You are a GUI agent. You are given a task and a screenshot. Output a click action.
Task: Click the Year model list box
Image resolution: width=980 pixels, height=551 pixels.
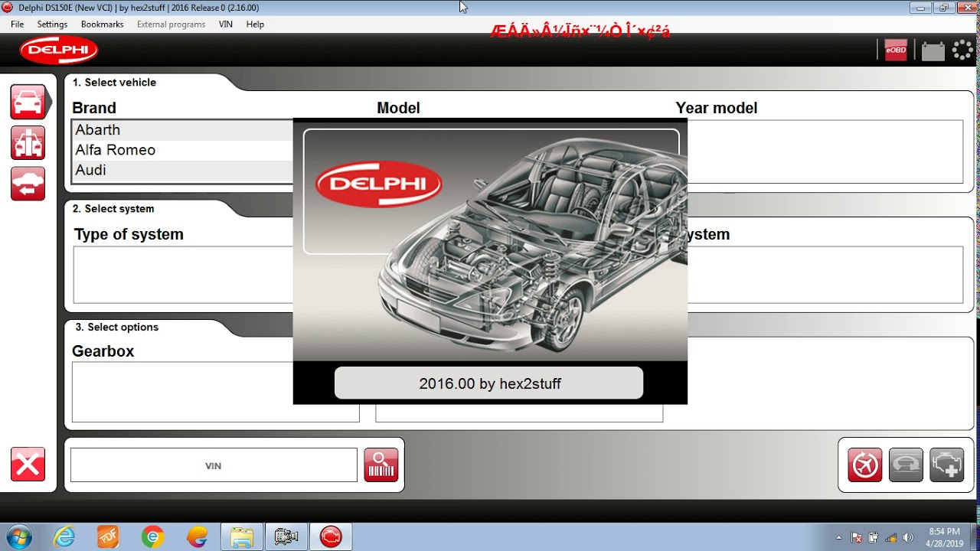pyautogui.click(x=825, y=152)
